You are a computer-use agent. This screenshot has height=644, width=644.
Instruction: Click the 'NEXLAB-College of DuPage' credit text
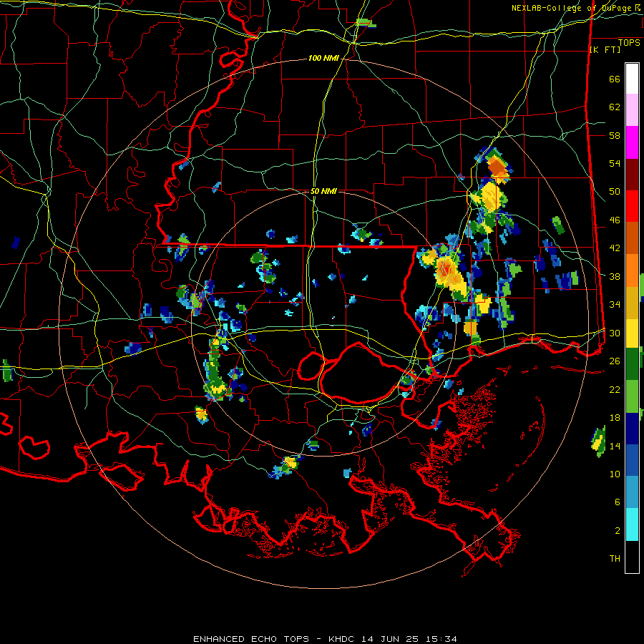click(572, 8)
